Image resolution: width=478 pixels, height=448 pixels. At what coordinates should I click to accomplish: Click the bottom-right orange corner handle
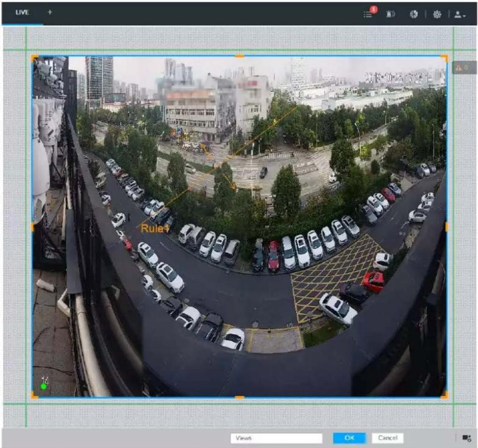pos(445,395)
